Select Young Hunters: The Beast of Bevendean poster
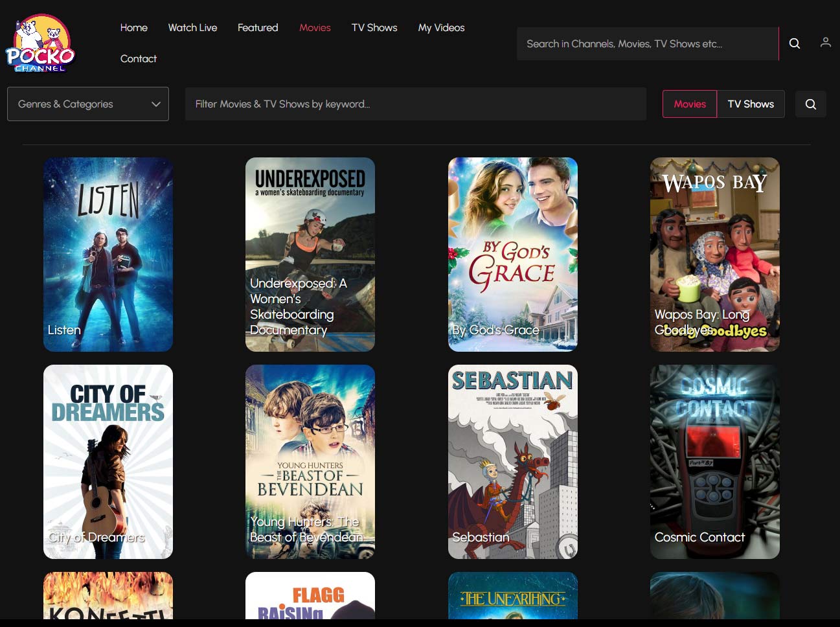The width and height of the screenshot is (840, 627). (x=310, y=462)
